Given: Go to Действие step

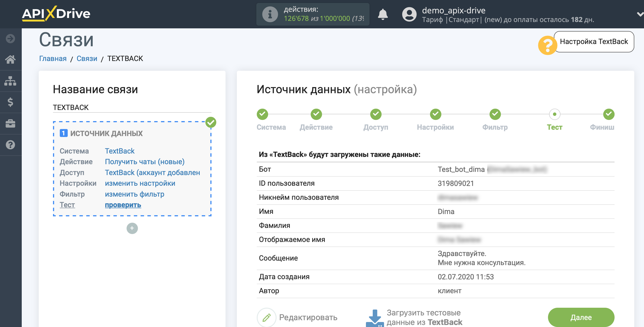Looking at the screenshot, I should coord(316,114).
